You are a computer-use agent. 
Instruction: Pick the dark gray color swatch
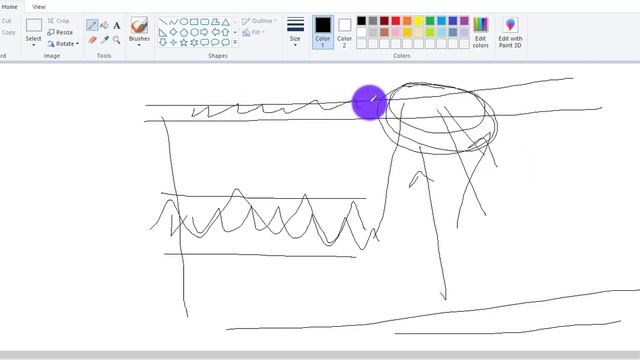(x=373, y=21)
